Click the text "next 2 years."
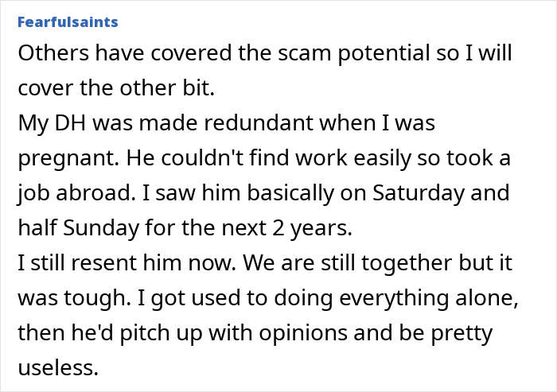The image size is (557, 392). [286, 227]
